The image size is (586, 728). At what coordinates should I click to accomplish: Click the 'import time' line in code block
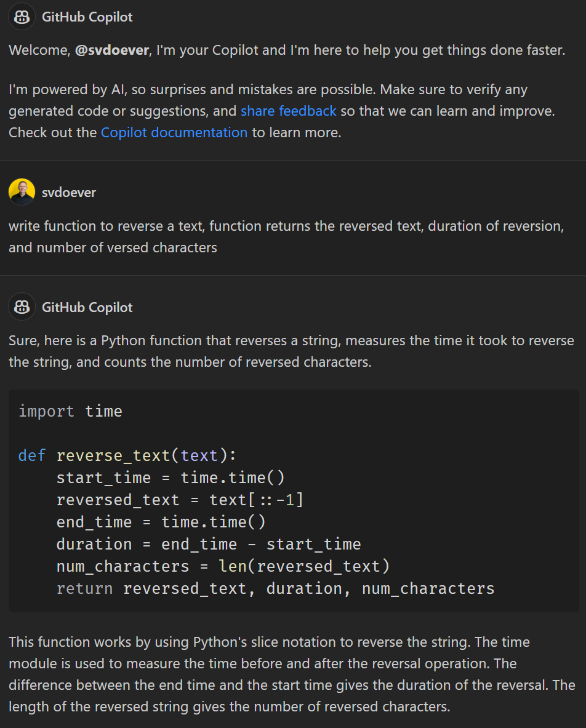coord(71,411)
